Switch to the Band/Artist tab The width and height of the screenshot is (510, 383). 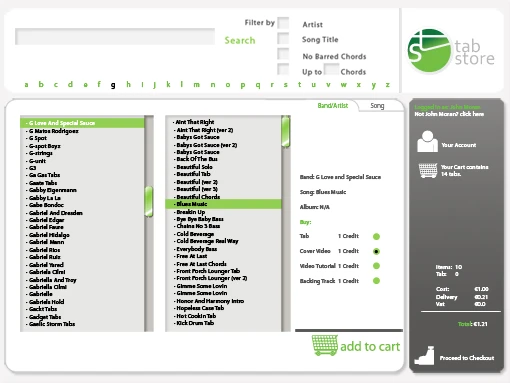tap(333, 106)
